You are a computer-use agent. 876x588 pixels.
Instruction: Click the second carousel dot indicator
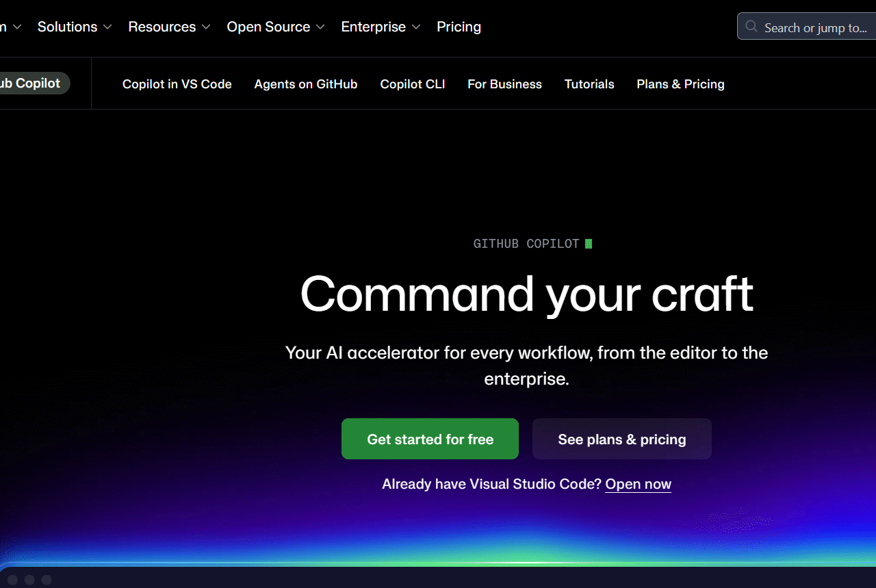(x=29, y=579)
